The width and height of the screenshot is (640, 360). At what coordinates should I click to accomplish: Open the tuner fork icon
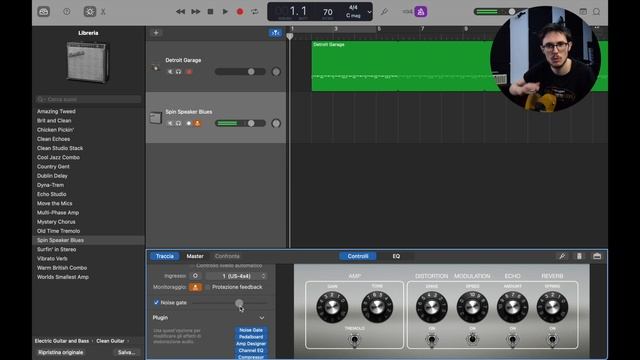[384, 12]
